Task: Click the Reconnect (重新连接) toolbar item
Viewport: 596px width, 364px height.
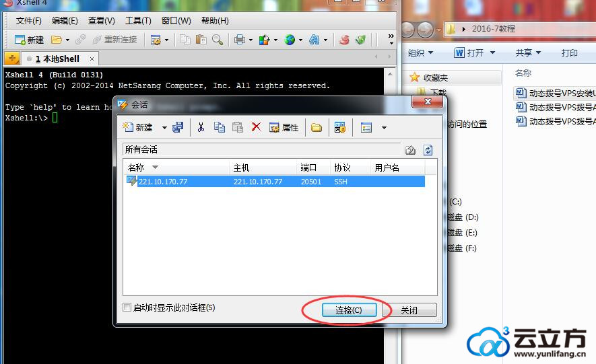Action: (x=114, y=40)
